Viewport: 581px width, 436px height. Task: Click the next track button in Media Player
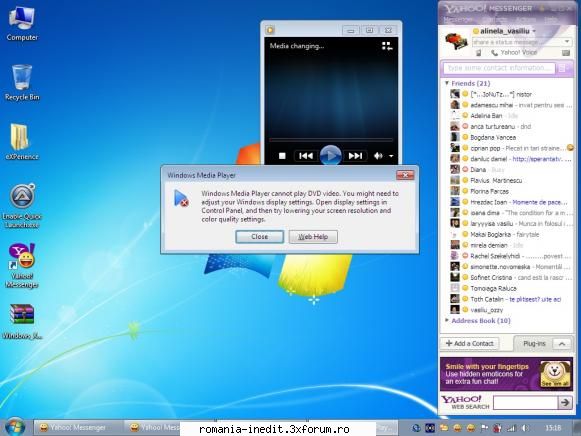355,156
